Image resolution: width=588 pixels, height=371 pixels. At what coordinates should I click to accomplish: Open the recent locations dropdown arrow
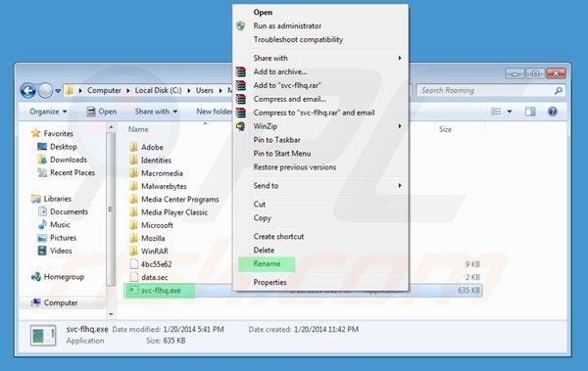(x=58, y=91)
